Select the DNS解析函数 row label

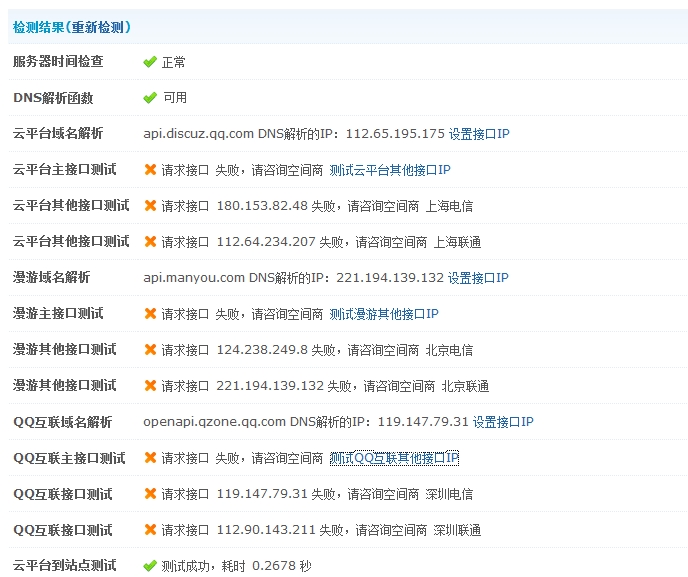tap(53, 97)
